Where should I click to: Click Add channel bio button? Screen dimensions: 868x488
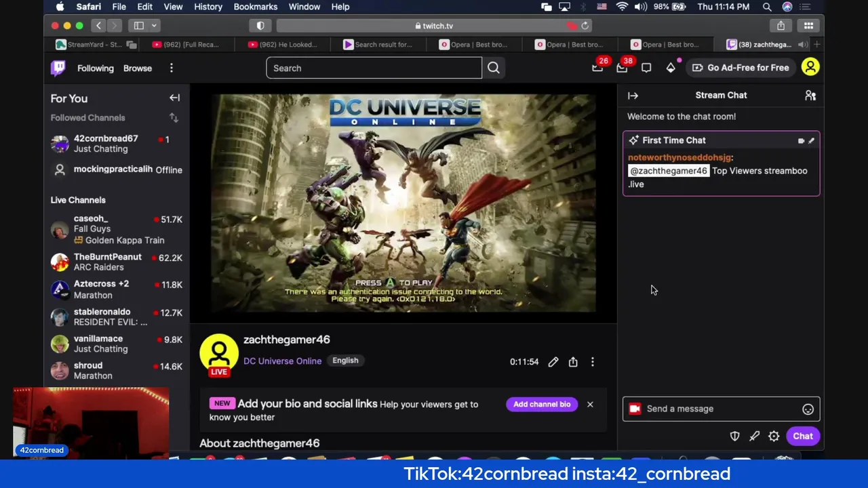tap(542, 405)
